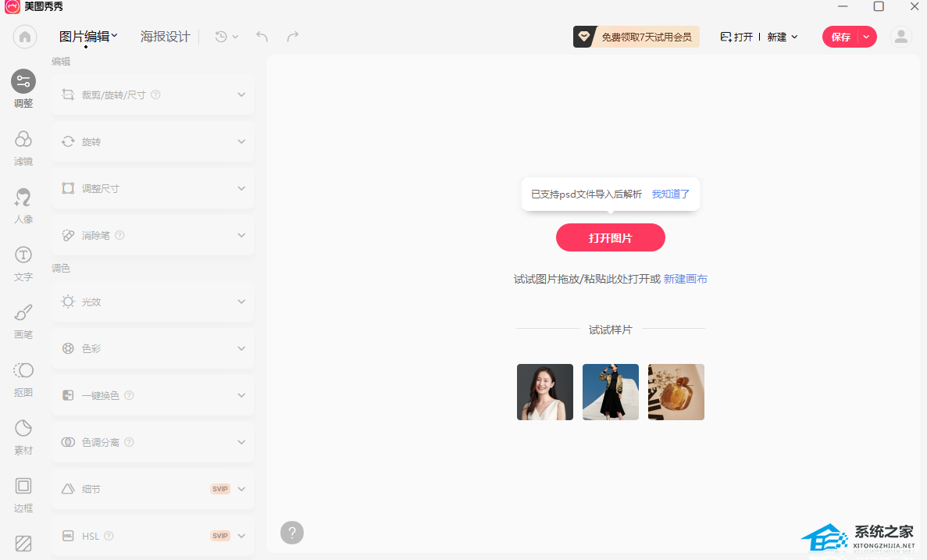Screen dimensions: 927x560
Task: Dismiss tooltip via 我知道了 link
Action: pyautogui.click(x=670, y=194)
